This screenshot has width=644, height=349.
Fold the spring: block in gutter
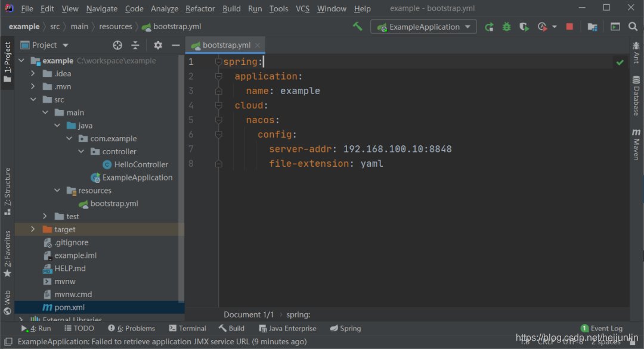[x=218, y=62]
